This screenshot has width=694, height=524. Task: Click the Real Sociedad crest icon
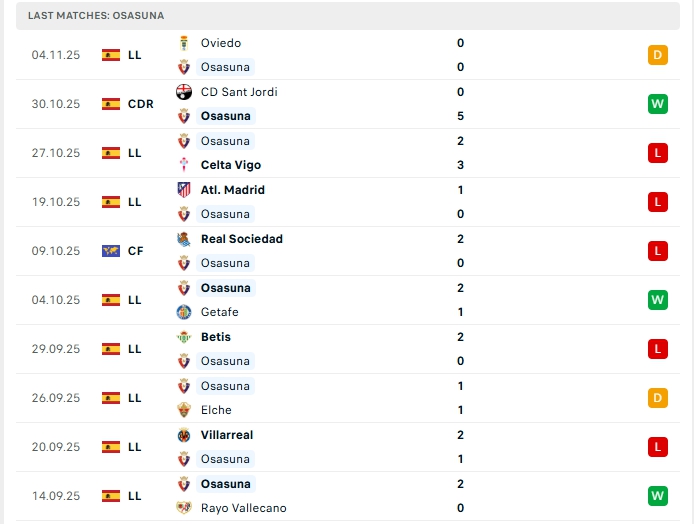tap(184, 239)
